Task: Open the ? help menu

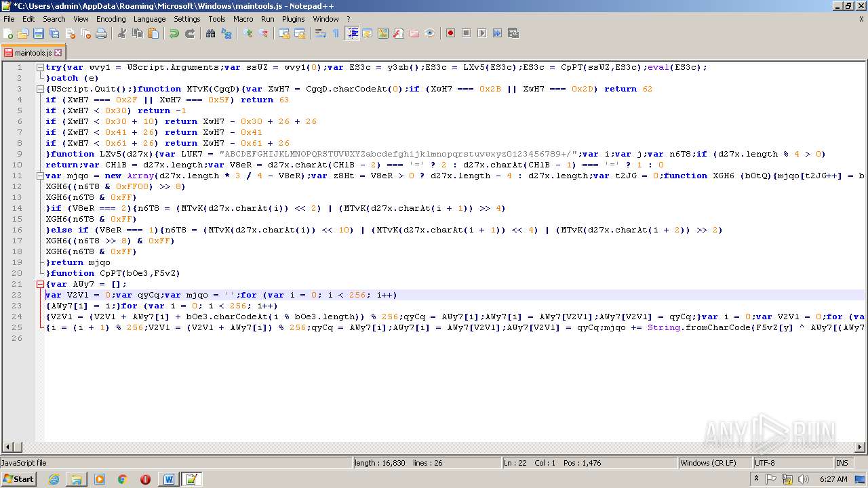Action: pyautogui.click(x=349, y=19)
